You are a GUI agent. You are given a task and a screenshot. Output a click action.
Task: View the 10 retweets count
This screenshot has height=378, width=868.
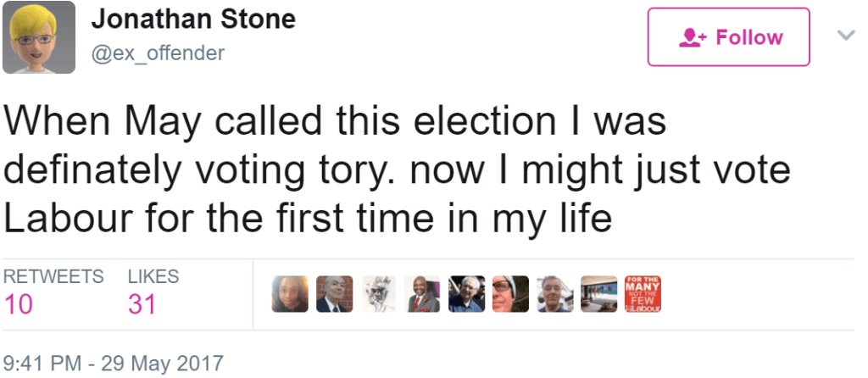[x=19, y=304]
